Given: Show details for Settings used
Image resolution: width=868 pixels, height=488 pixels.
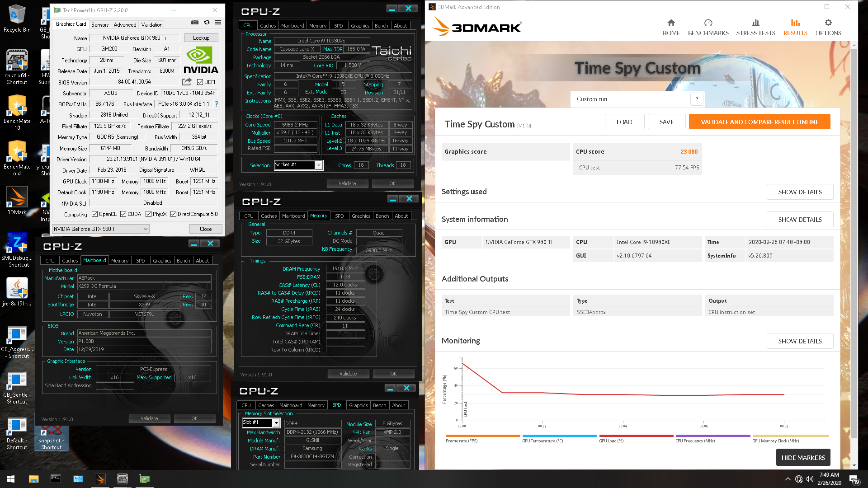Looking at the screenshot, I should click(800, 192).
